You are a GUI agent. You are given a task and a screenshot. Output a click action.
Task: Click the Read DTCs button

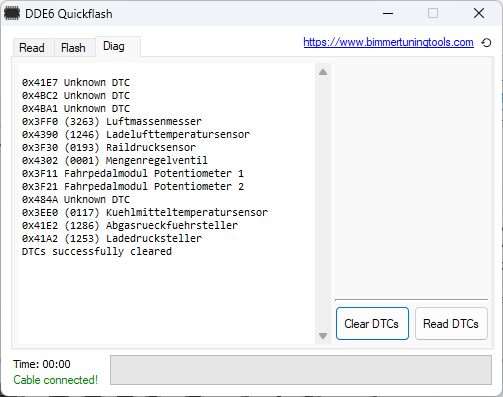(x=451, y=324)
